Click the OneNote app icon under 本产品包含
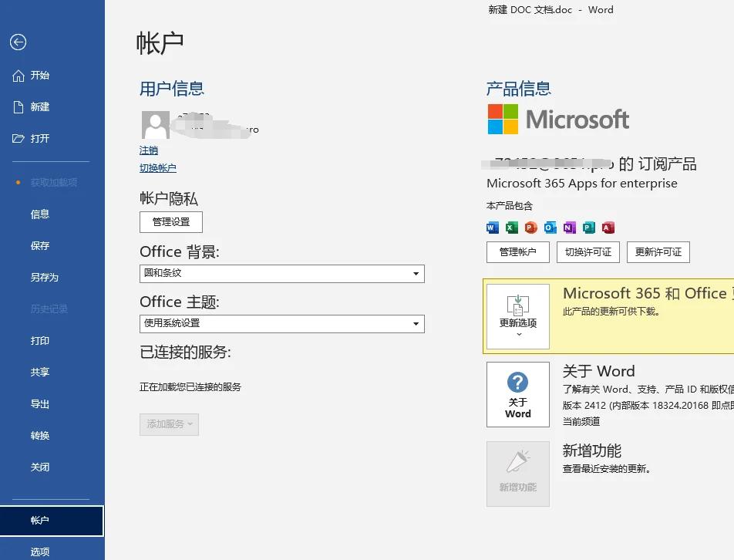 pos(569,228)
